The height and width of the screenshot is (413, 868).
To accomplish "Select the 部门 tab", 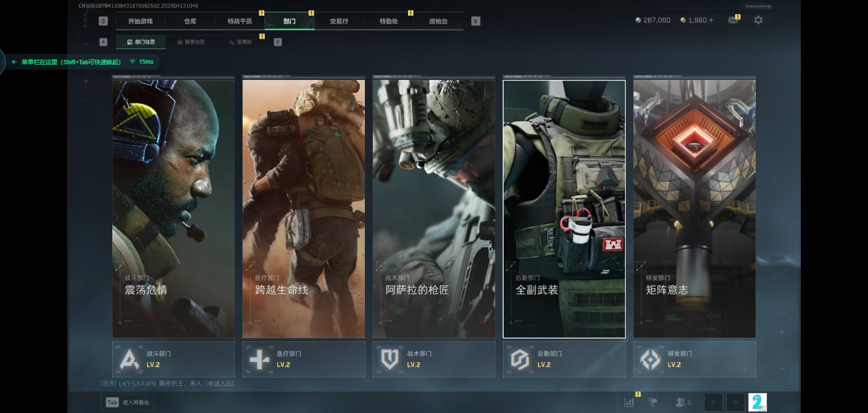I will pyautogui.click(x=289, y=21).
